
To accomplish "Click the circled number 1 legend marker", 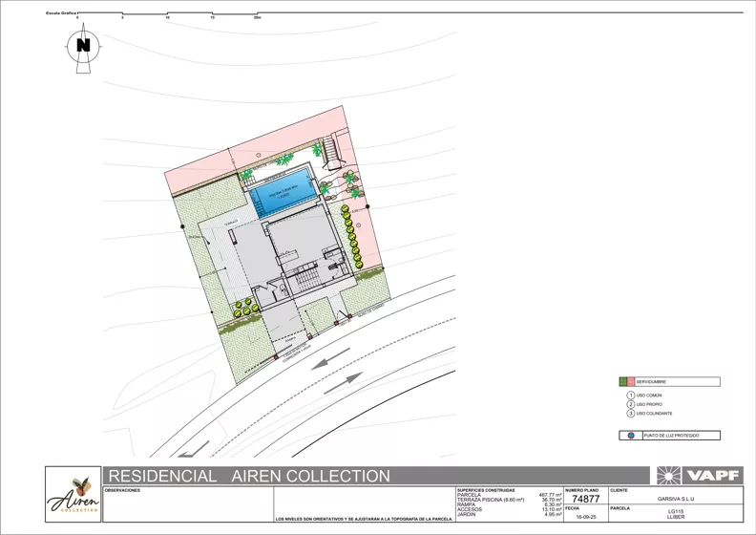I will [630, 396].
